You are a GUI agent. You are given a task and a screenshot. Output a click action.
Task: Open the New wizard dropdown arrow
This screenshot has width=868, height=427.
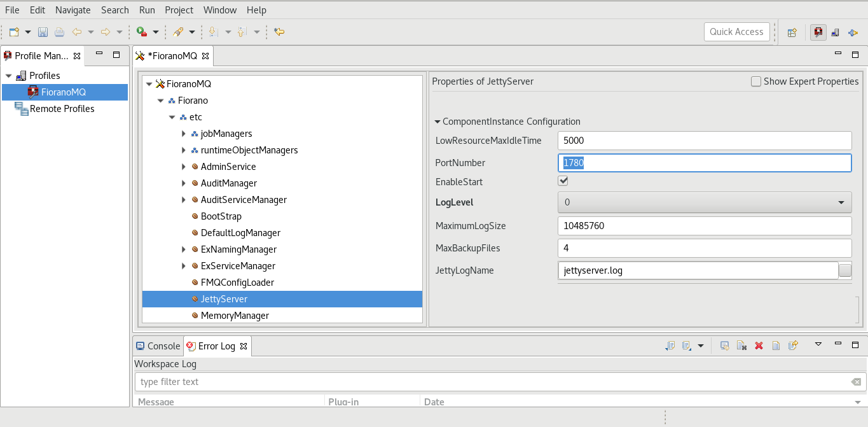coord(28,32)
